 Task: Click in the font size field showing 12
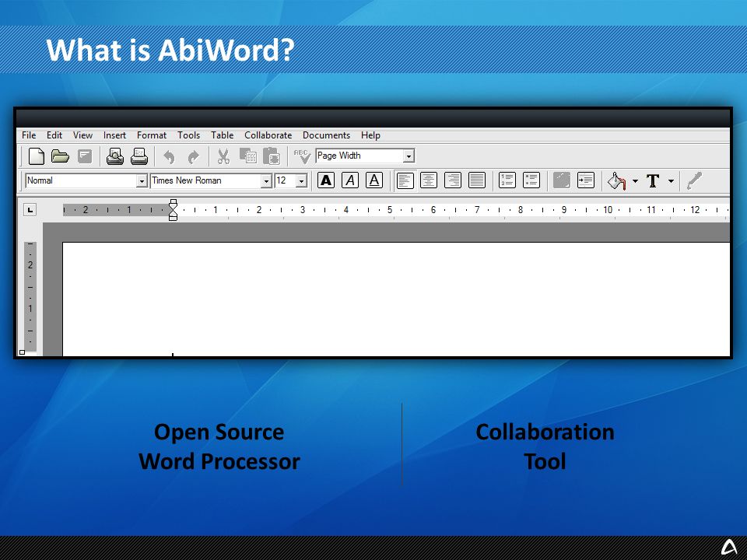pyautogui.click(x=286, y=181)
